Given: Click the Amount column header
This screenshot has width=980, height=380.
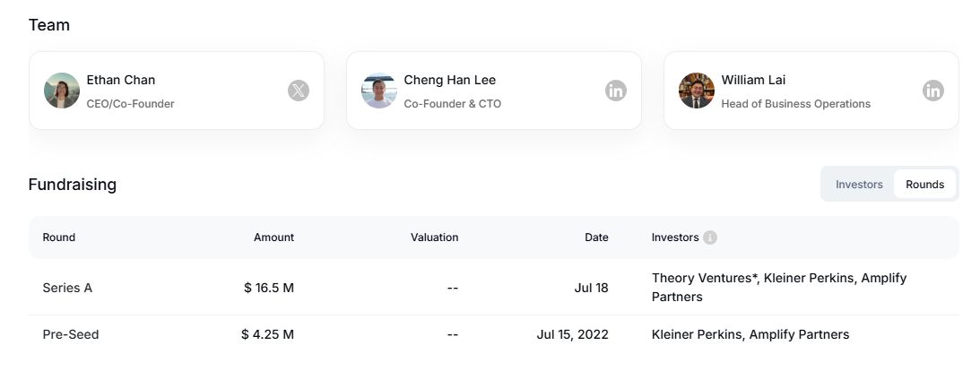Looking at the screenshot, I should [x=273, y=237].
